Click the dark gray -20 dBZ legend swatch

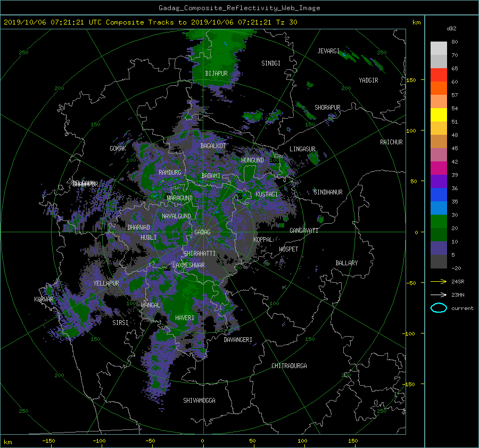coord(439,262)
